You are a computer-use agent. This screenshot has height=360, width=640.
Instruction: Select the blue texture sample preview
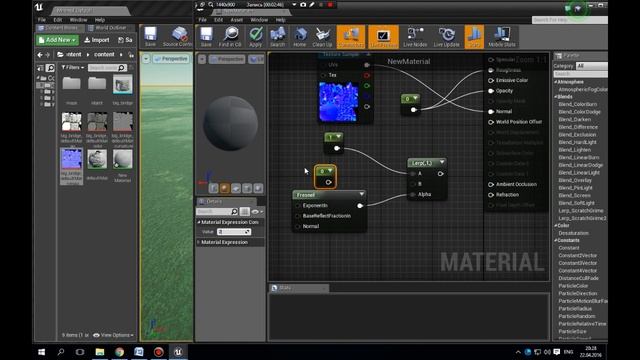[x=338, y=102]
